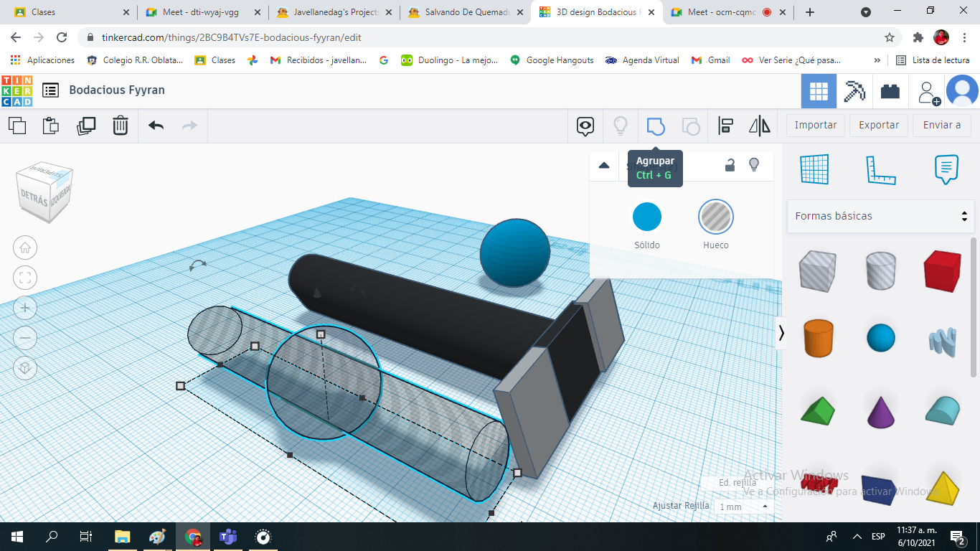Pick the hollow Box shape
The image size is (980, 551).
point(817,270)
